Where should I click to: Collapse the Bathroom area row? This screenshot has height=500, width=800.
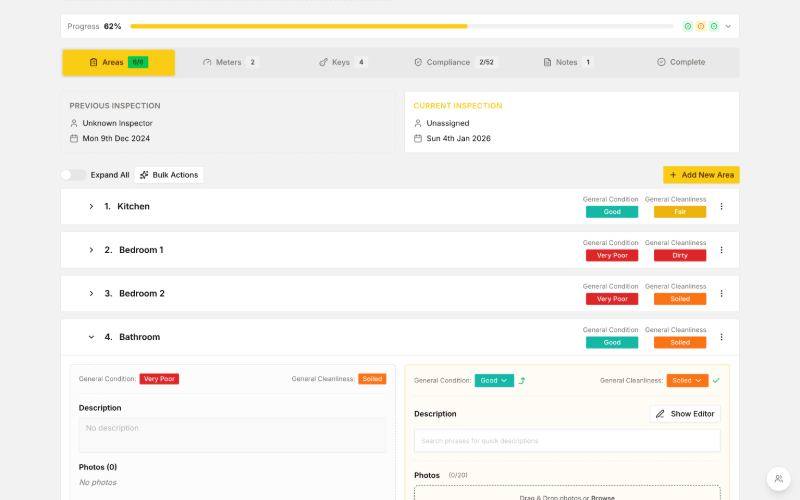91,337
